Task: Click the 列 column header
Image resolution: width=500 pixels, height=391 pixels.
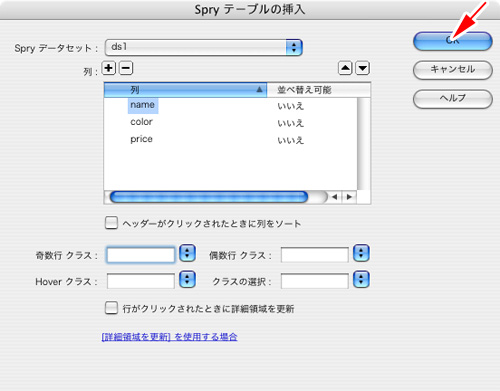Action: [x=185, y=90]
